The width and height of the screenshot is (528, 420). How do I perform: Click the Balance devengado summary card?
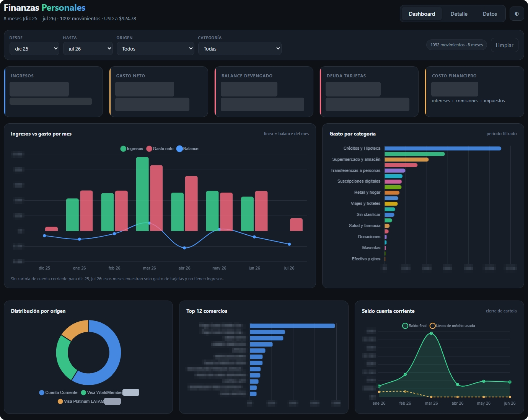click(264, 92)
